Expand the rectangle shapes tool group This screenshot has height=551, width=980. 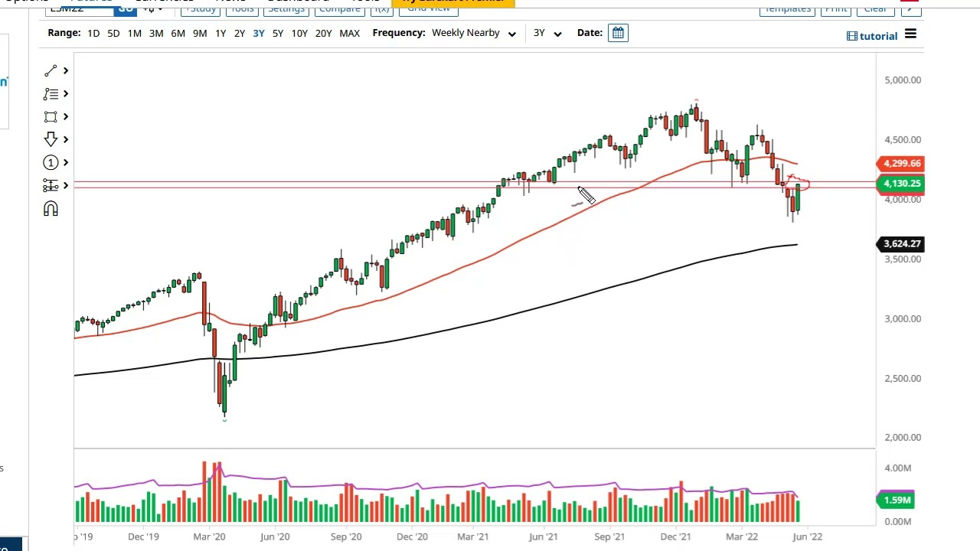[x=66, y=116]
